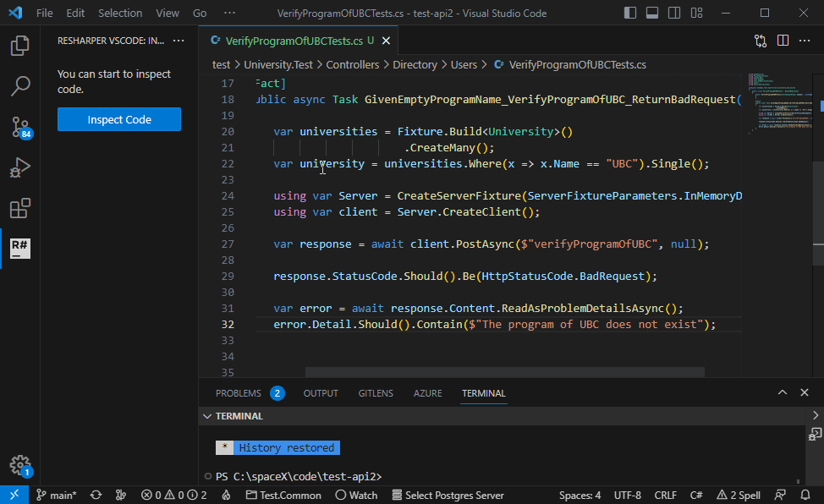Toggle the bottom panel layout button

pos(652,14)
